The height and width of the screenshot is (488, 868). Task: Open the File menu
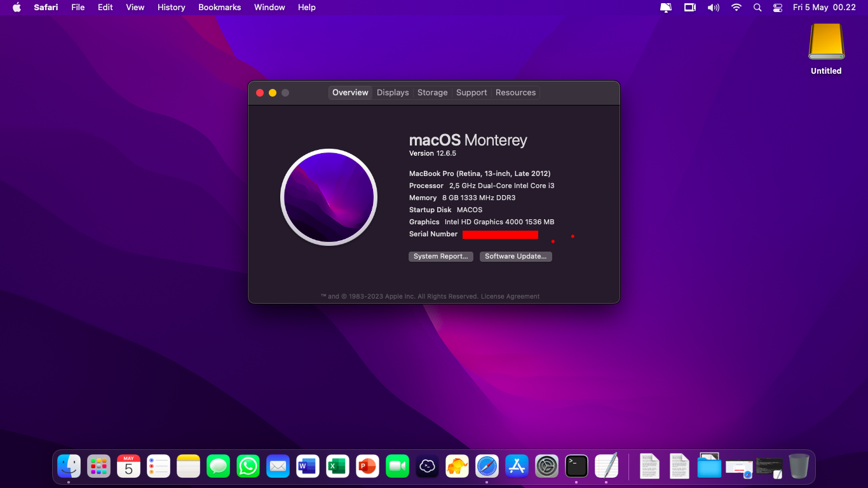coord(78,8)
